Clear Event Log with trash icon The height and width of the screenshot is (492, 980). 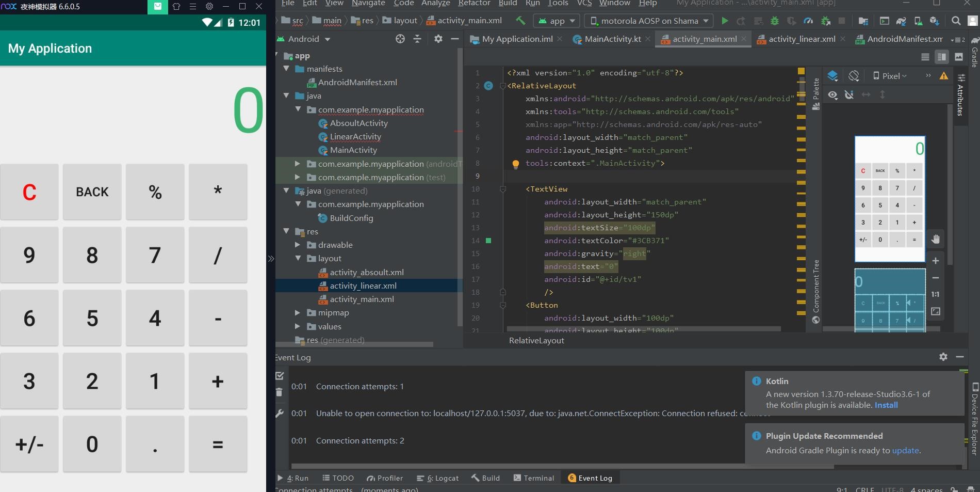pos(279,392)
